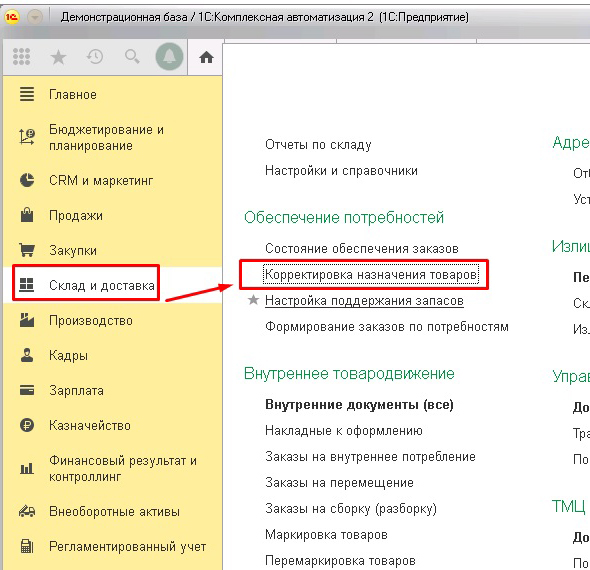Screen dimensions: 590x570
Task: Expand the round dropdown arrow beside the 1C logo
Action: 35,17
